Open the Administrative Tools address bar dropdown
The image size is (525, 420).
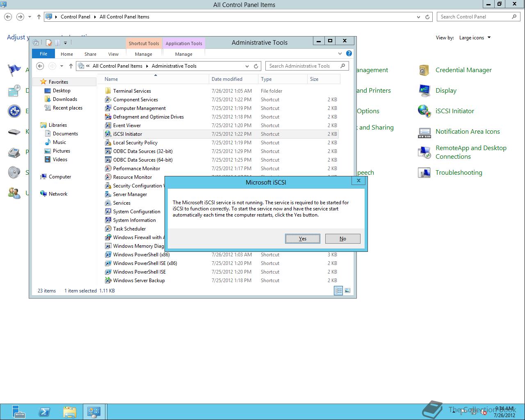click(247, 66)
